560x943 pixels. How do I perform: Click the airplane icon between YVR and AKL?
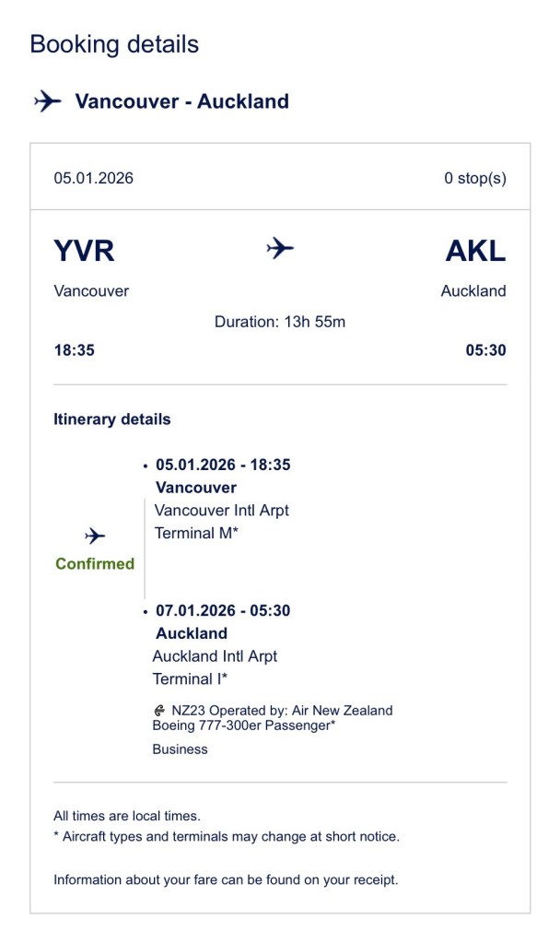click(280, 248)
